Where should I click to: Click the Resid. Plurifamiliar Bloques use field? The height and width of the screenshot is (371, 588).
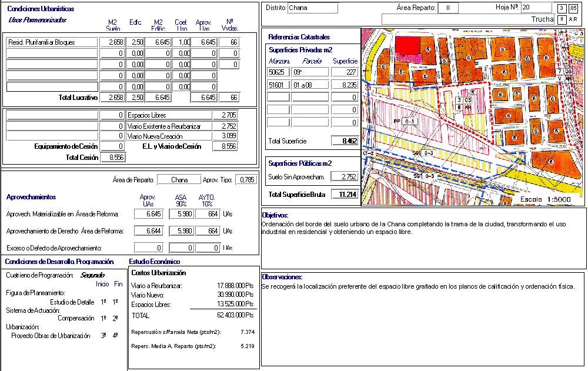pos(52,42)
